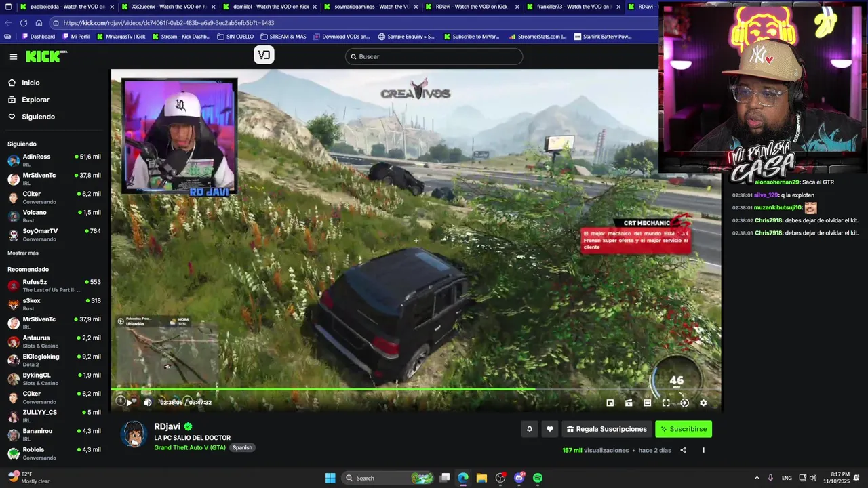The height and width of the screenshot is (488, 868).
Task: Click the green Suscribirse button
Action: click(x=684, y=429)
